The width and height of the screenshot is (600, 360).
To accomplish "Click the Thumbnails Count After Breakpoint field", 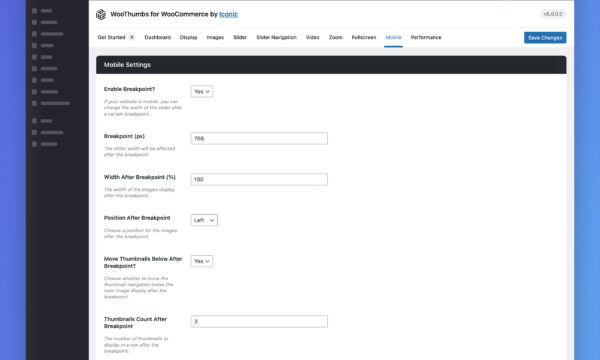I will 259,321.
